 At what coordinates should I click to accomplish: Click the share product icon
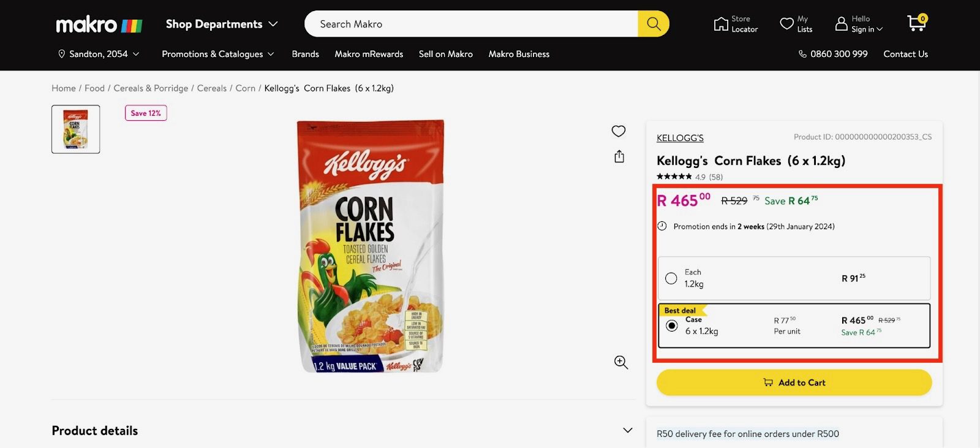[619, 157]
